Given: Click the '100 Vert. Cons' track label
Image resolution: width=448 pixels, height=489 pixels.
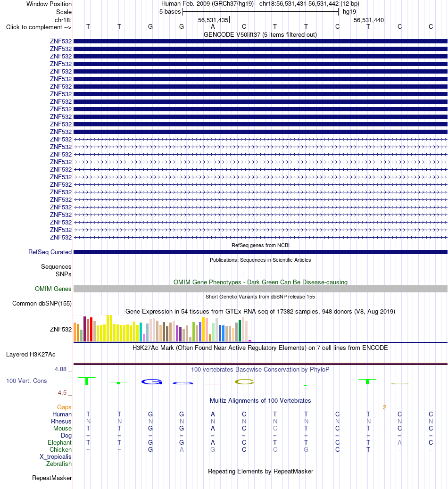Looking at the screenshot, I should [x=26, y=381].
